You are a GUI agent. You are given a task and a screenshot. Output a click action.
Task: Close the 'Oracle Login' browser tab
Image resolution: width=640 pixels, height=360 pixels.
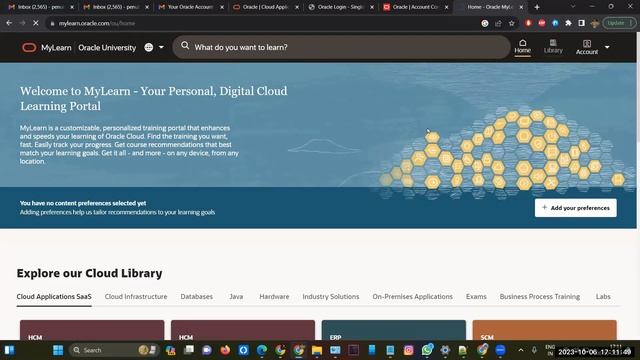click(x=372, y=7)
